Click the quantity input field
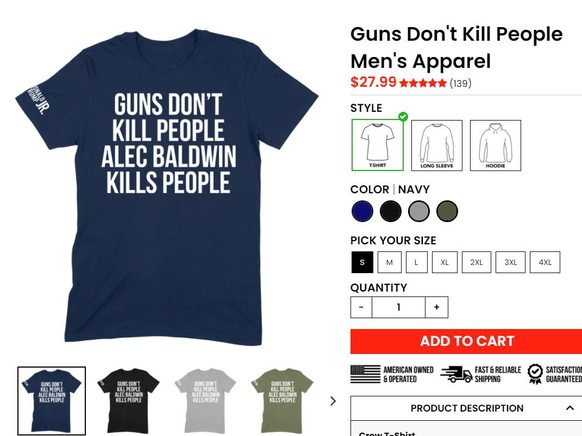The width and height of the screenshot is (582, 436). click(x=399, y=307)
